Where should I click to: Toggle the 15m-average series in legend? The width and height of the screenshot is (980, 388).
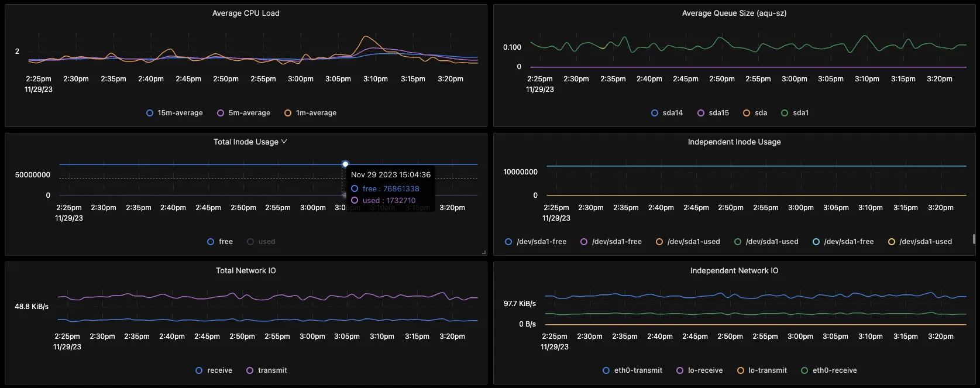click(174, 113)
